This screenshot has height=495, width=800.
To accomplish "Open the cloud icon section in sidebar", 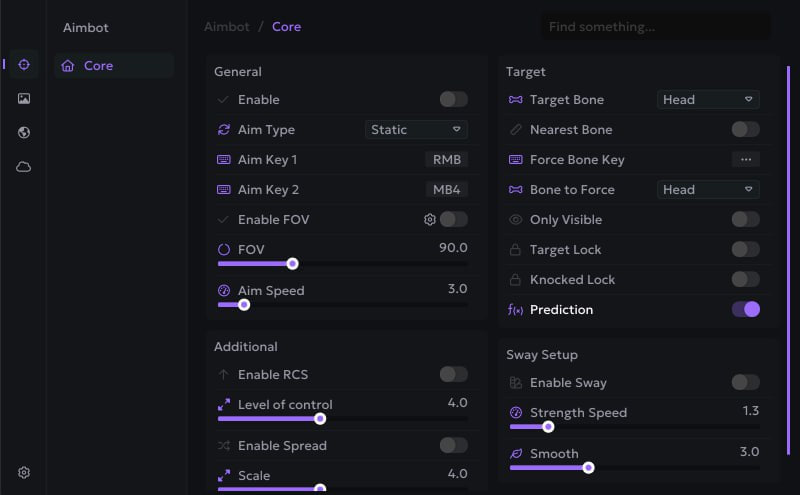I will (x=24, y=167).
